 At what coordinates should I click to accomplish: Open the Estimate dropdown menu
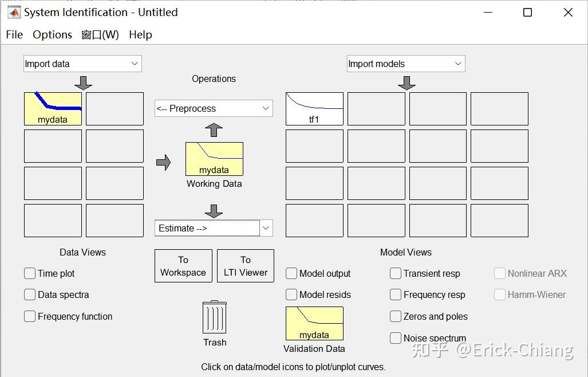(214, 228)
